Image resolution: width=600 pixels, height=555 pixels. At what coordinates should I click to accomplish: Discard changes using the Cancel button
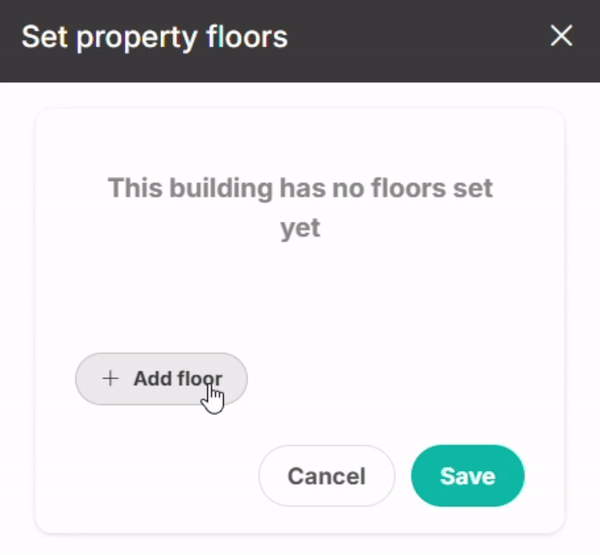click(326, 476)
